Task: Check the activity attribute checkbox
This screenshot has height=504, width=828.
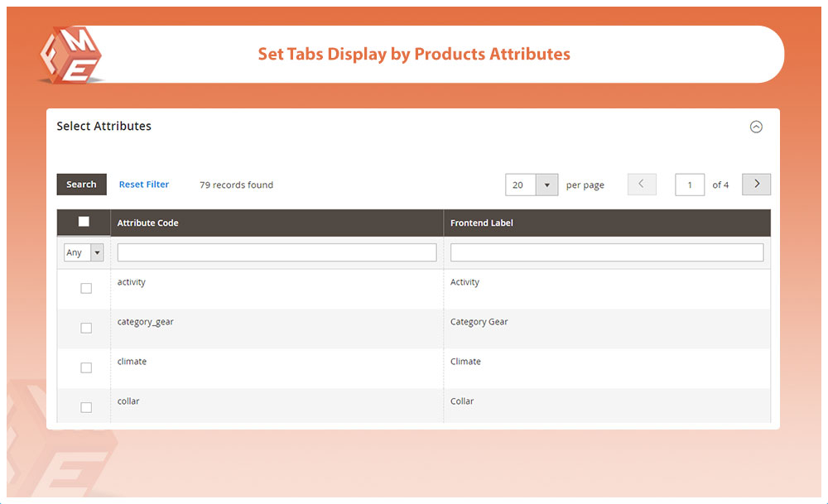Action: click(x=86, y=288)
